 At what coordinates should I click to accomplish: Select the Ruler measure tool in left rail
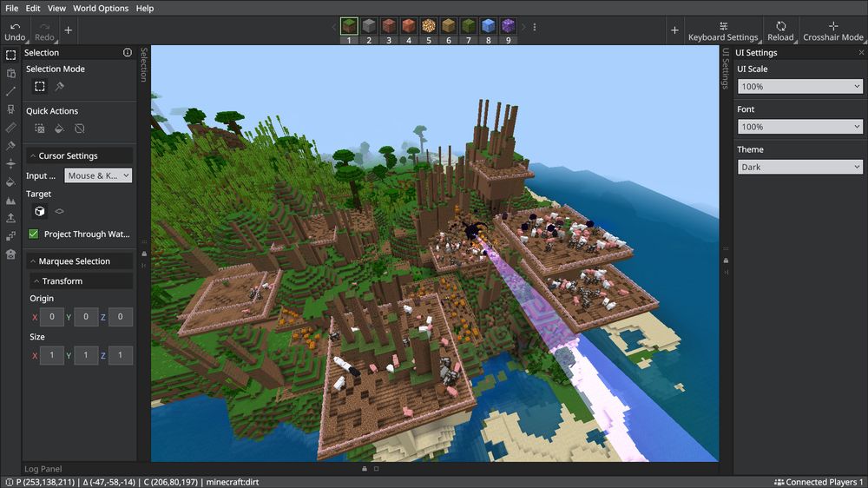pyautogui.click(x=10, y=128)
